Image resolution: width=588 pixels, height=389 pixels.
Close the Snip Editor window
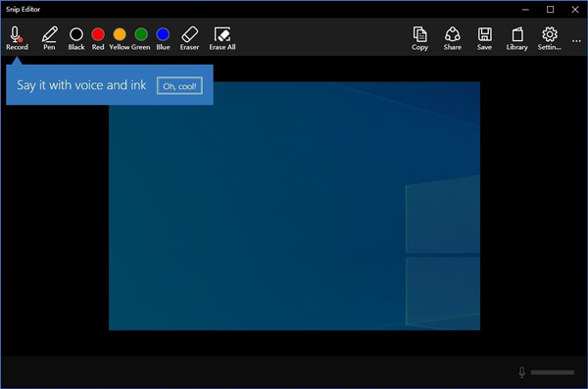575,10
